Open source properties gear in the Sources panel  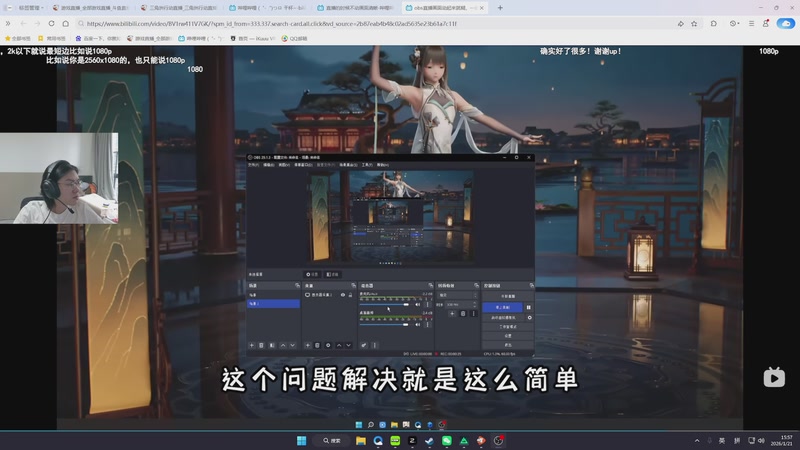[x=328, y=345]
